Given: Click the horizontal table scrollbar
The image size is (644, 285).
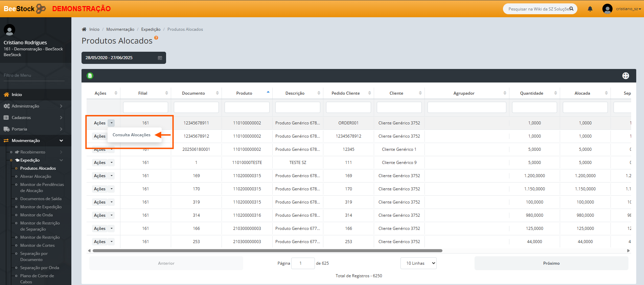Looking at the screenshot, I should pos(267,251).
